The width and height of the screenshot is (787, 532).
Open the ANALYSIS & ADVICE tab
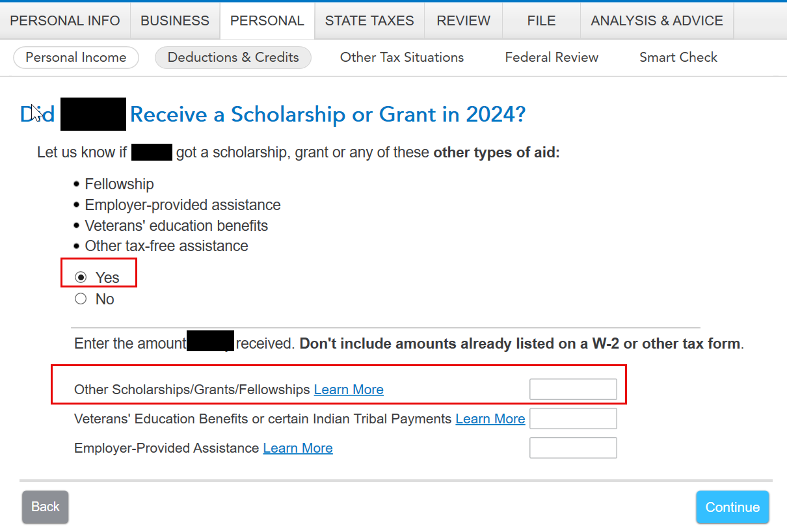(x=657, y=21)
